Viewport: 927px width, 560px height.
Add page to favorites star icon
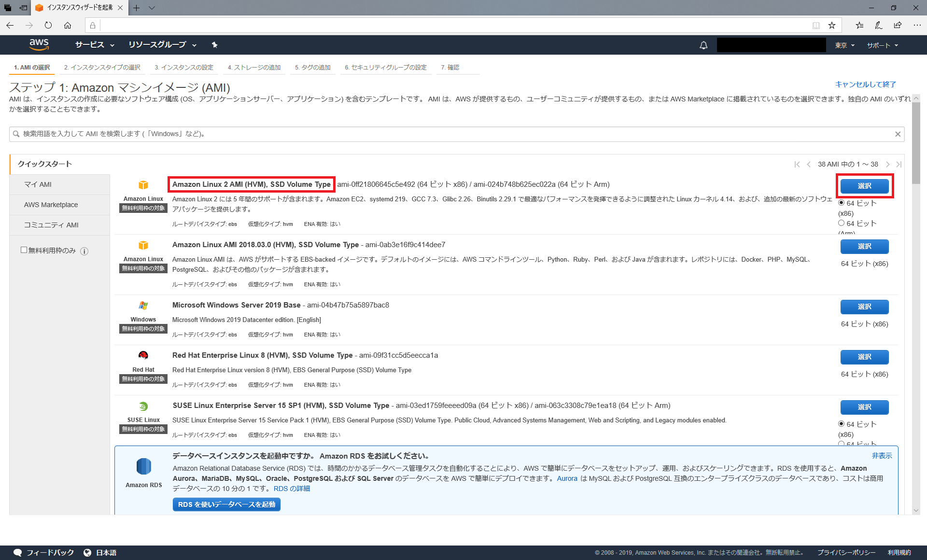click(832, 25)
